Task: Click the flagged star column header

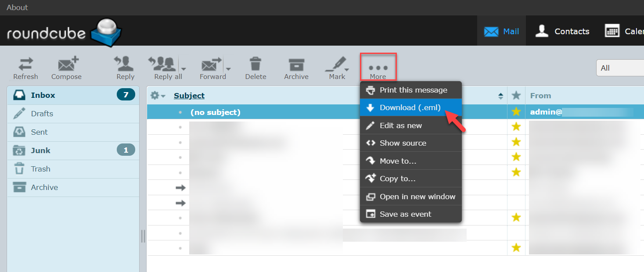Action: (x=516, y=96)
